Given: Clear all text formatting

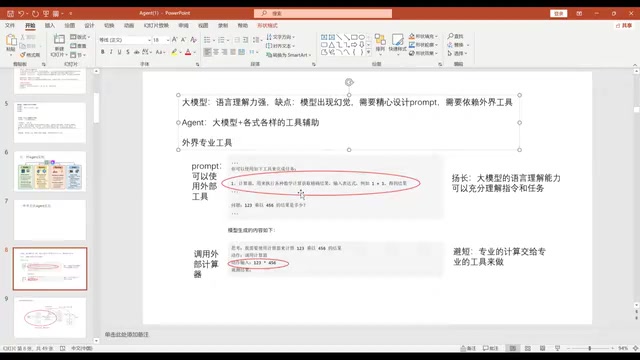Looking at the screenshot, I should point(193,40).
